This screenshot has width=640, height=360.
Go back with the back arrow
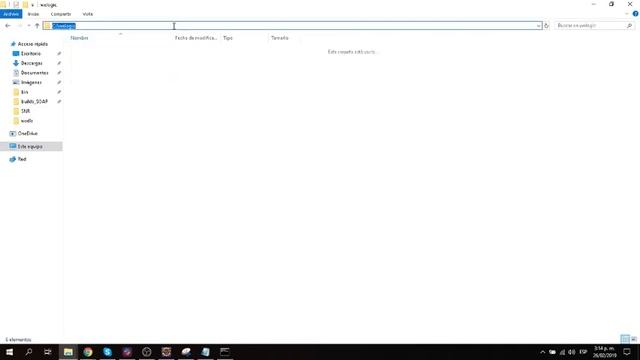coord(8,26)
